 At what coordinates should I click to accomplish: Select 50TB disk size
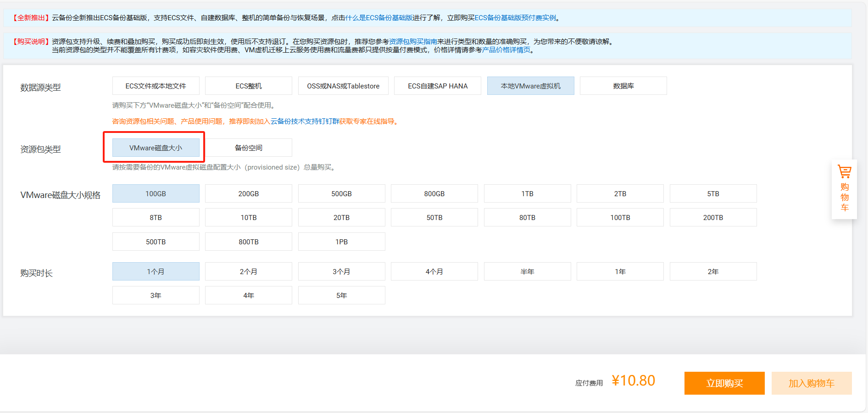(x=434, y=217)
